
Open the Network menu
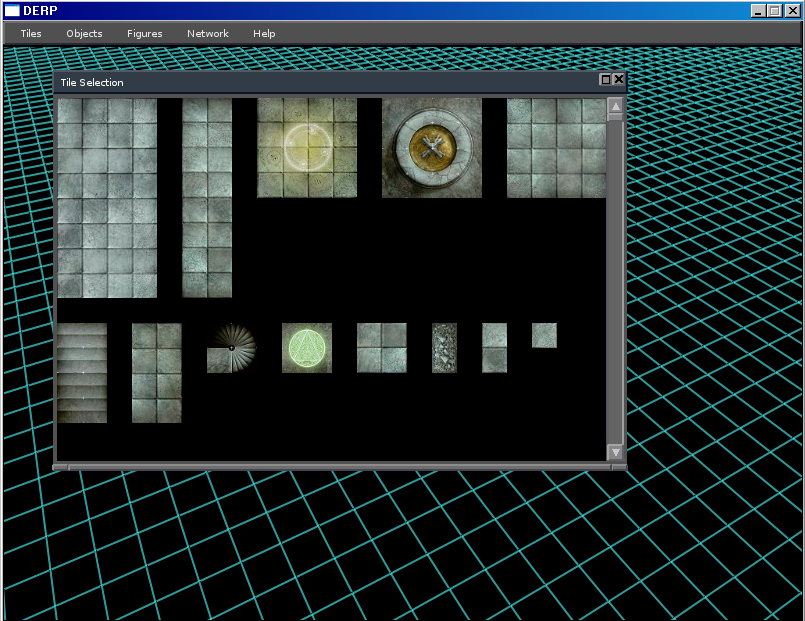[207, 33]
